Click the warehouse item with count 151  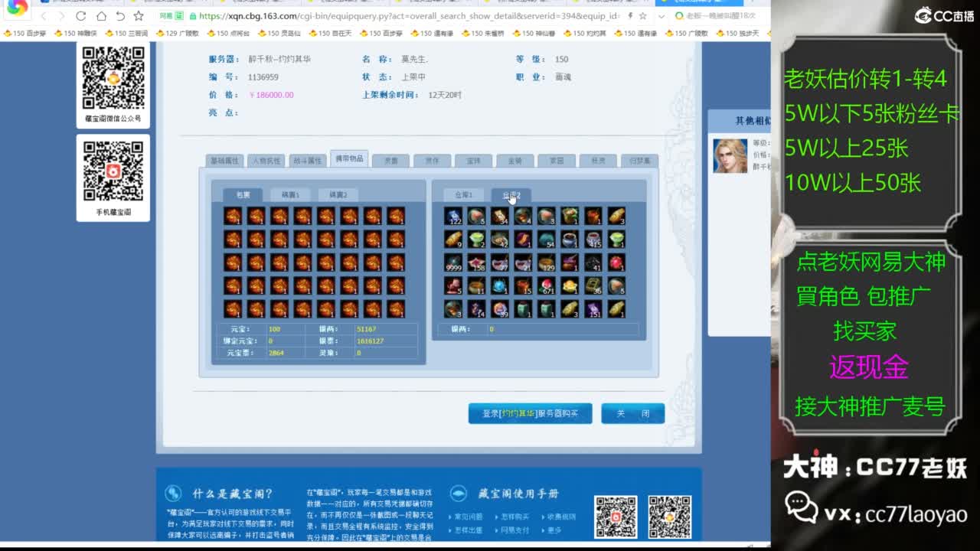point(593,309)
